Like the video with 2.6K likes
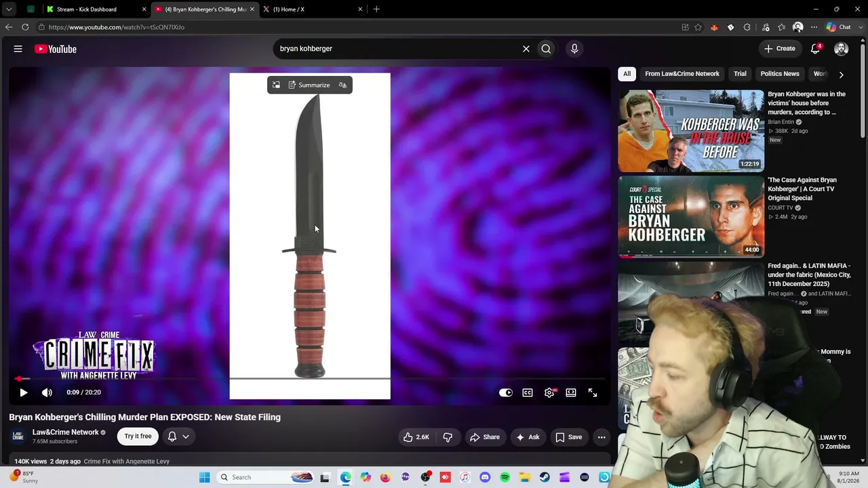This screenshot has width=868, height=488. click(416, 437)
